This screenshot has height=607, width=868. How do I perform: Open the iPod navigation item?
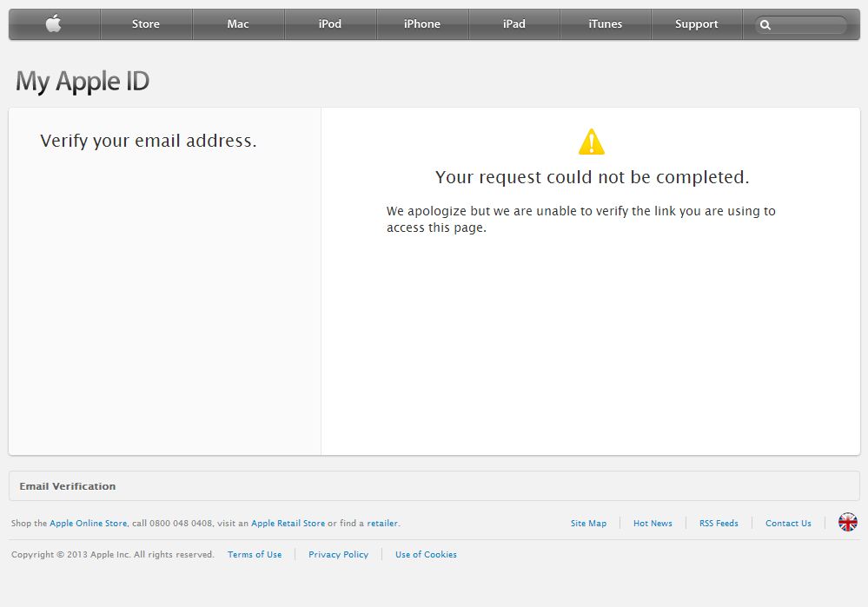click(330, 23)
